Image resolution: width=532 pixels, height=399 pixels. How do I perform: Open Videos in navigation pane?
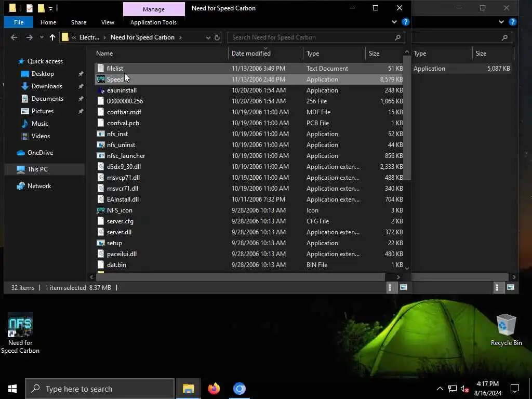[41, 136]
